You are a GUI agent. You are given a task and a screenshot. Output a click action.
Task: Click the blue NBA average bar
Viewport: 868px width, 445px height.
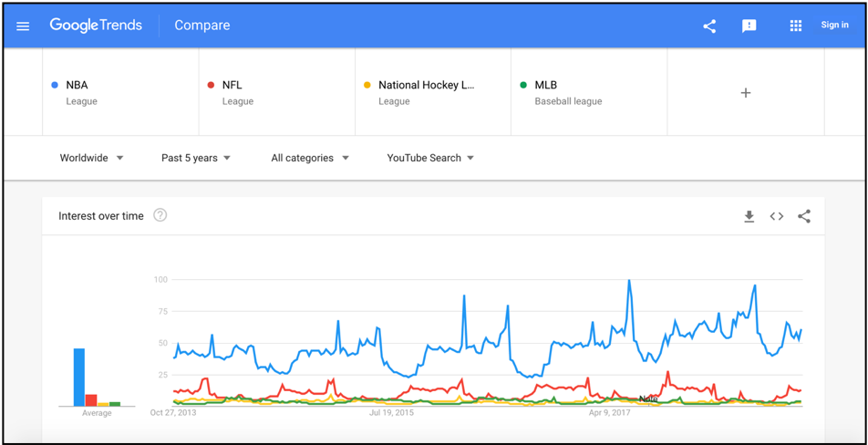pyautogui.click(x=79, y=377)
